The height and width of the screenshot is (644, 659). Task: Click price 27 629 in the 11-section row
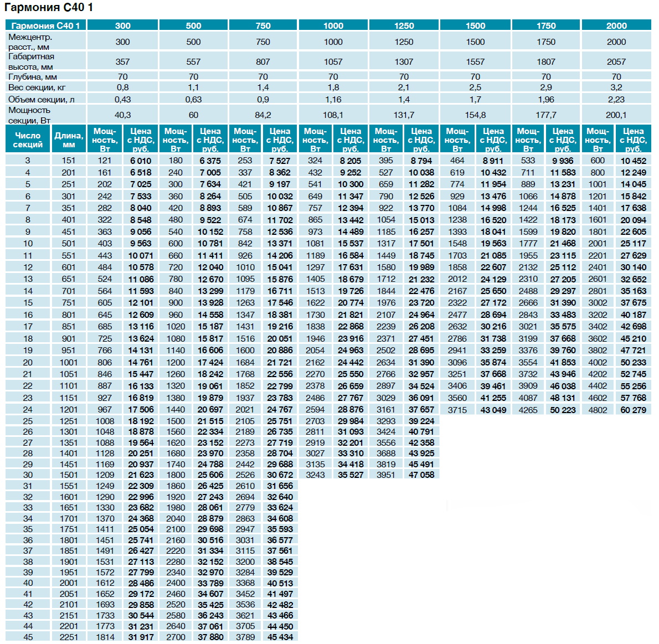click(x=633, y=256)
